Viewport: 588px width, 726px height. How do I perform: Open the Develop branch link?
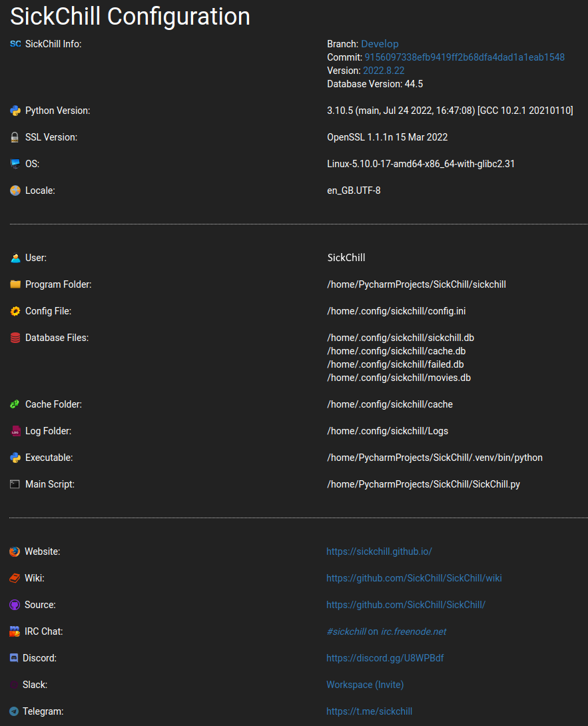(x=380, y=44)
